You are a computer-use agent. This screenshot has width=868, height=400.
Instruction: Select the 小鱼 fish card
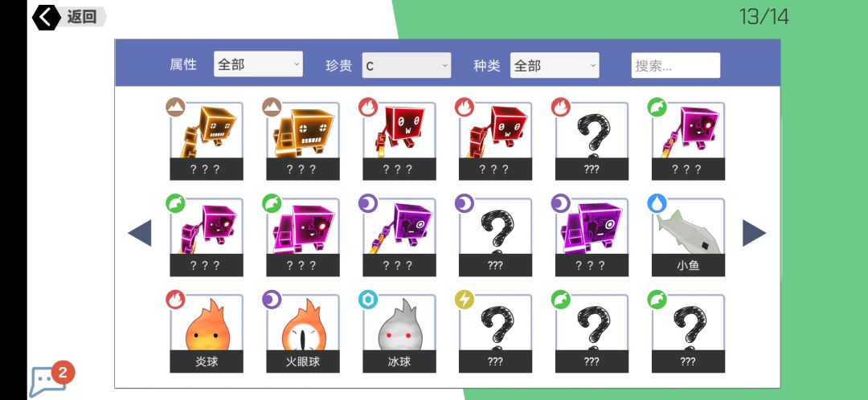[687, 237]
